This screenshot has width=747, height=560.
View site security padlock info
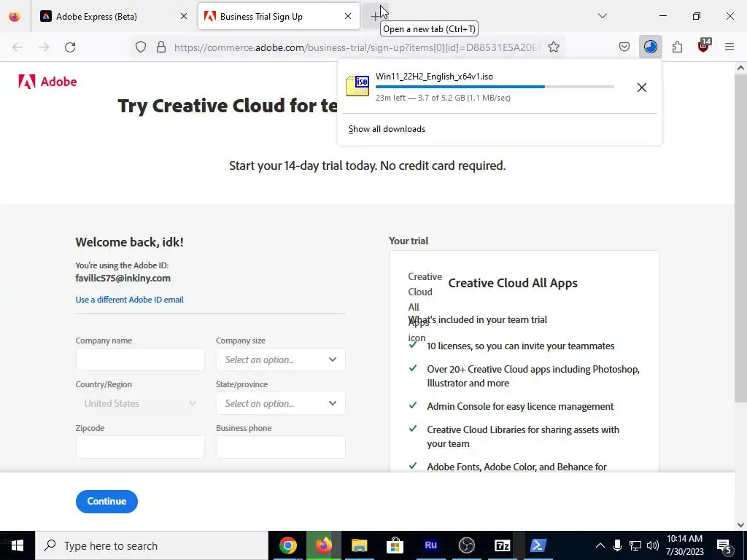click(161, 47)
